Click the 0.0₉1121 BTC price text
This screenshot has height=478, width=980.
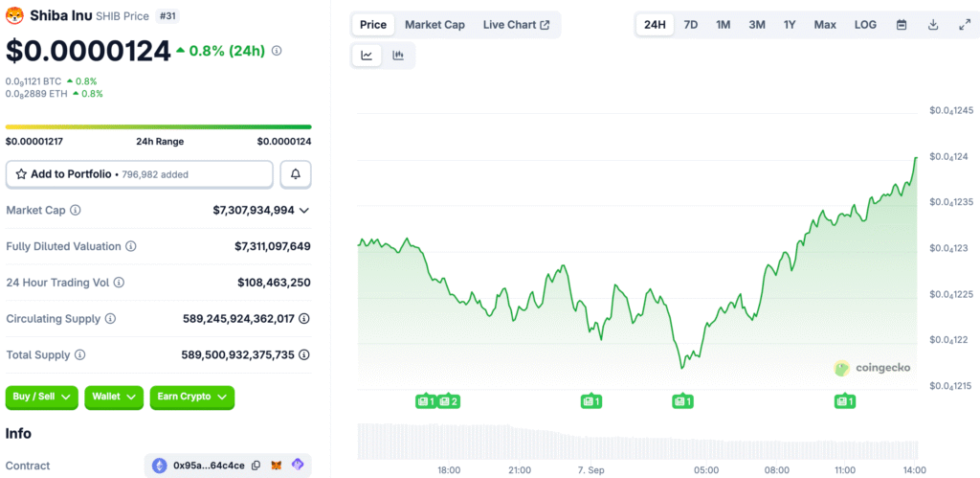(x=33, y=81)
